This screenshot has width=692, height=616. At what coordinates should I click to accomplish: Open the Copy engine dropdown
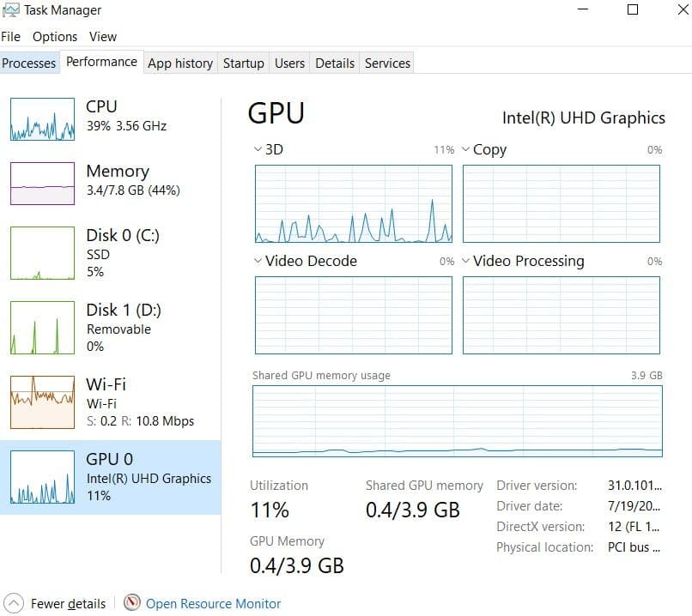coord(464,148)
